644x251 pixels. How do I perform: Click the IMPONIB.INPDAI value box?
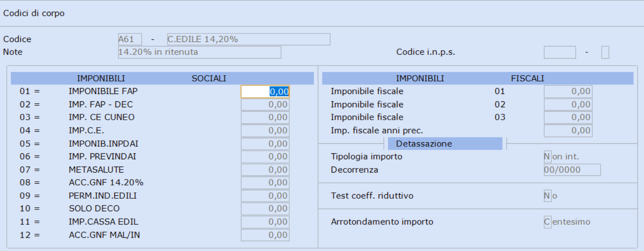(x=265, y=144)
